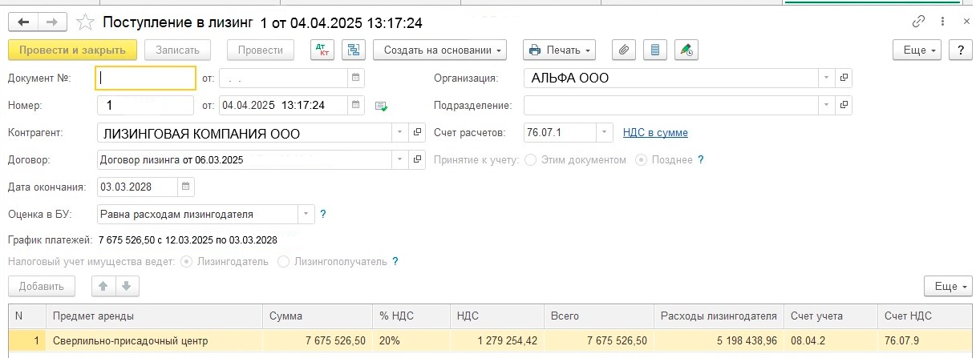Select 'Этим документом' radio option
The image size is (980, 358).
530,160
